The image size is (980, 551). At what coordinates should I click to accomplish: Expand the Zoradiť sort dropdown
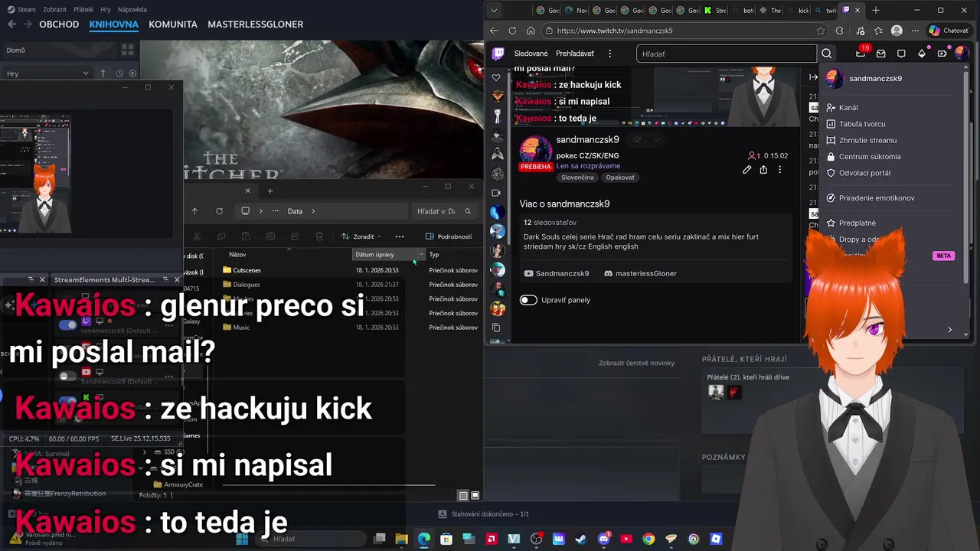361,236
